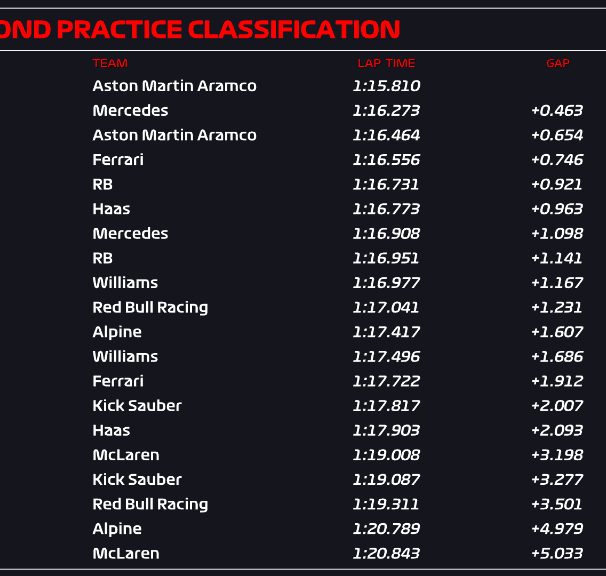Click the LAP TIME column header

pyautogui.click(x=386, y=63)
